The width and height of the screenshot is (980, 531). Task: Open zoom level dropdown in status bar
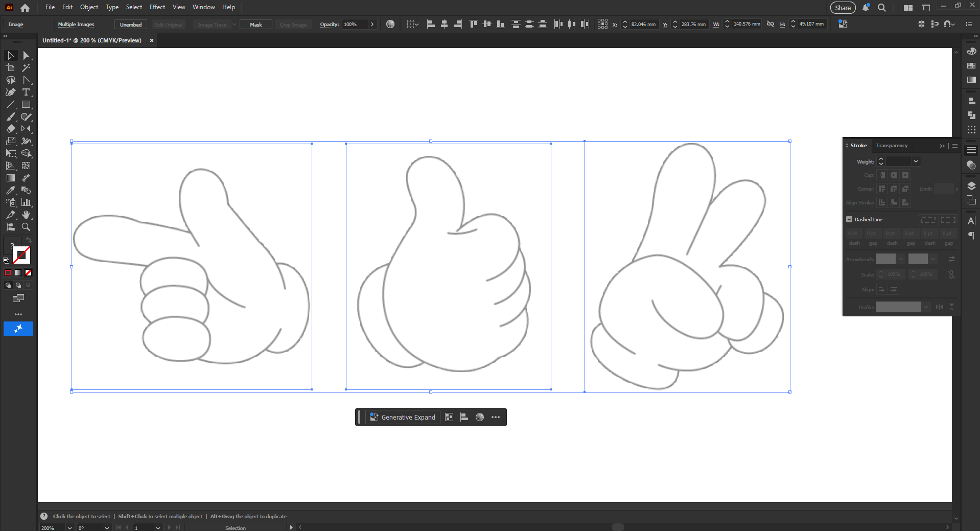point(69,528)
